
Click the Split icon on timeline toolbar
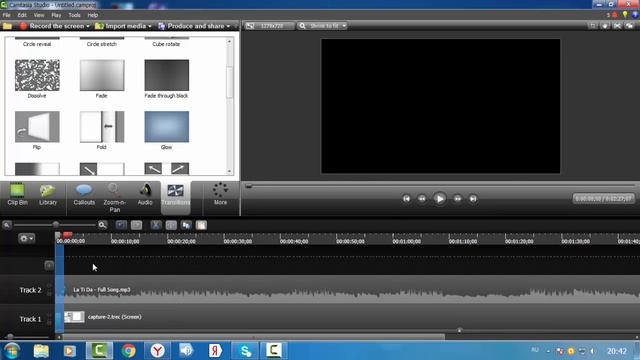click(171, 225)
